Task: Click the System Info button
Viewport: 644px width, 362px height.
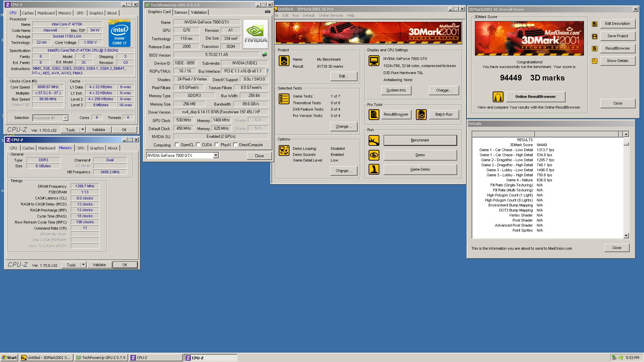Action: 396,90
